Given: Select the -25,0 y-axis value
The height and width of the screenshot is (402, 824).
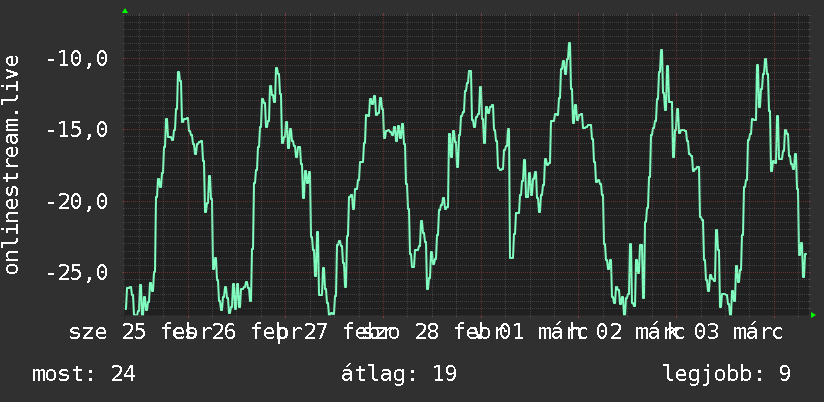Looking at the screenshot, I should [77, 272].
